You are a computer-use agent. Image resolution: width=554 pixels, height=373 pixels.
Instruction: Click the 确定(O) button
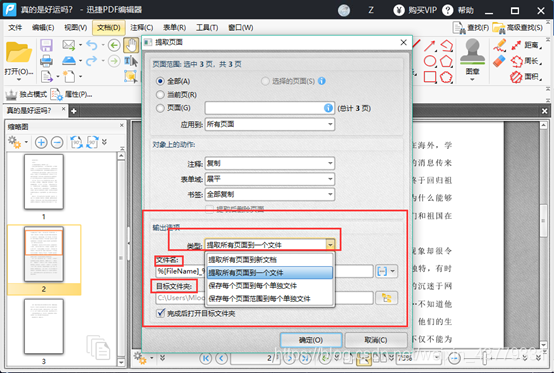(311, 340)
